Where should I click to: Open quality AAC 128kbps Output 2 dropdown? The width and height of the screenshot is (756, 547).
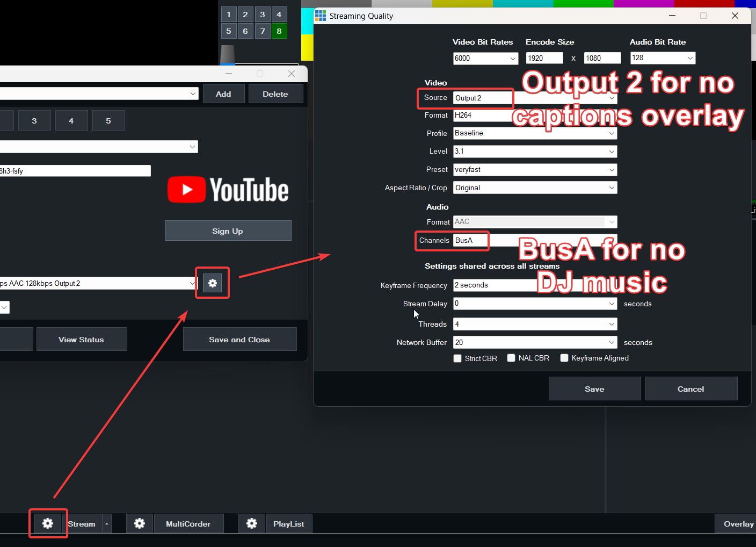(x=98, y=283)
